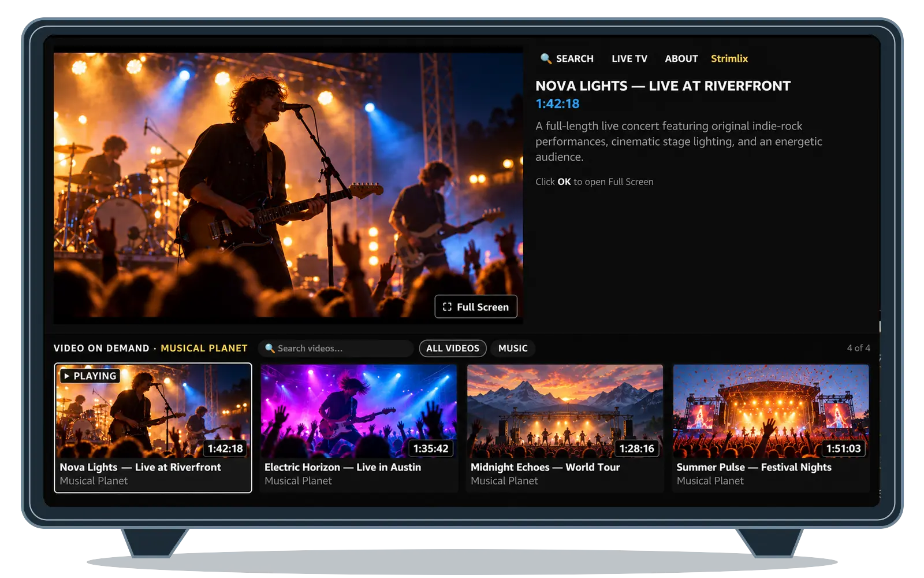Click 'Musical Planet' under Midnight Echoes
This screenshot has width=924, height=578.
504,481
